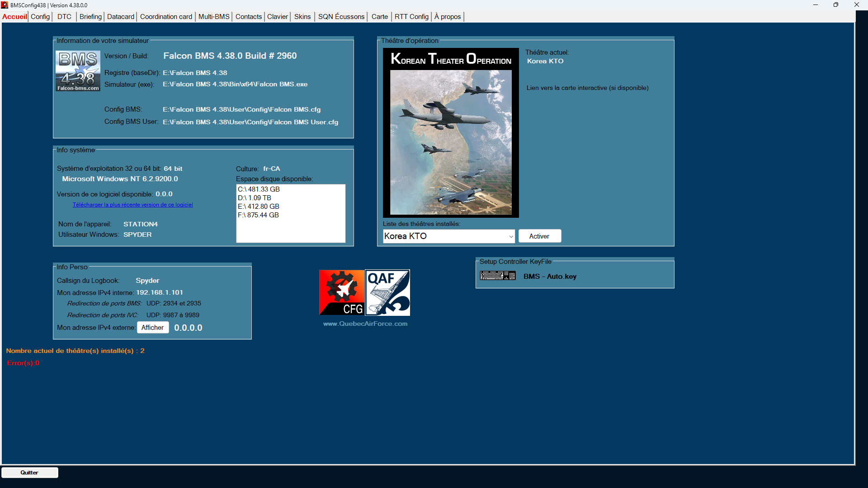The image size is (868, 488).
Task: Click the culture value fr-CA
Action: [x=272, y=169]
